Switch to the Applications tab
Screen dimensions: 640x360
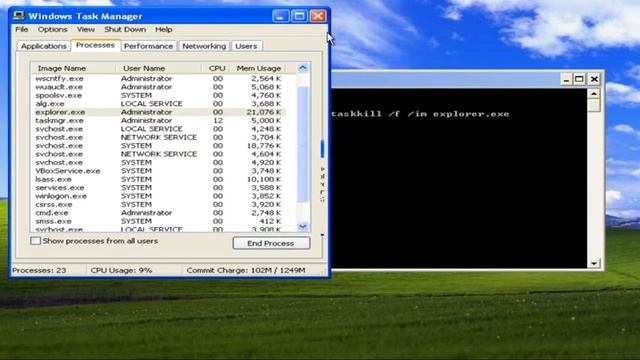coord(44,46)
